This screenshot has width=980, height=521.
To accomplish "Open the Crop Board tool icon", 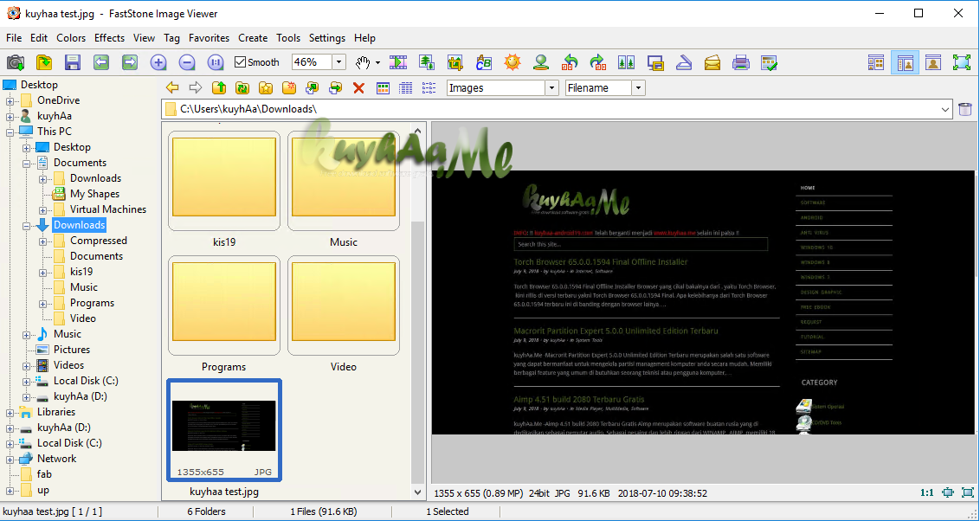I will pos(455,61).
